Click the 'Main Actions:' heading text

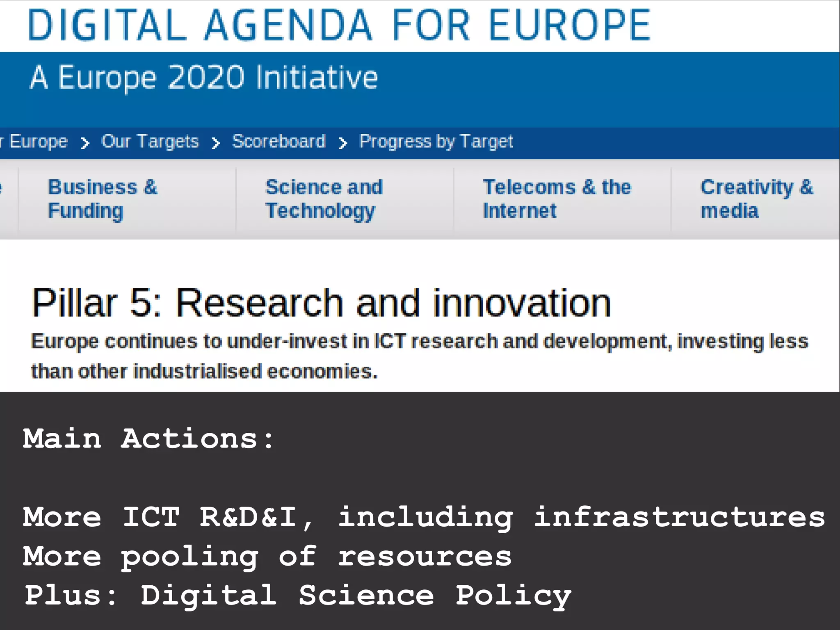click(x=148, y=438)
